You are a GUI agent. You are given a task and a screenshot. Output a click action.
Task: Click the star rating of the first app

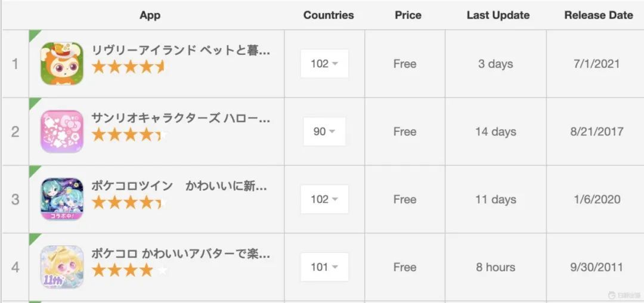(128, 67)
